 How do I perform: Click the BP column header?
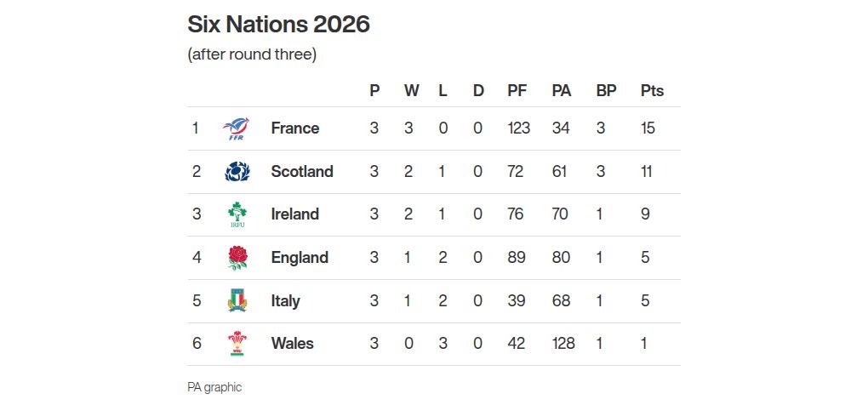pos(607,90)
